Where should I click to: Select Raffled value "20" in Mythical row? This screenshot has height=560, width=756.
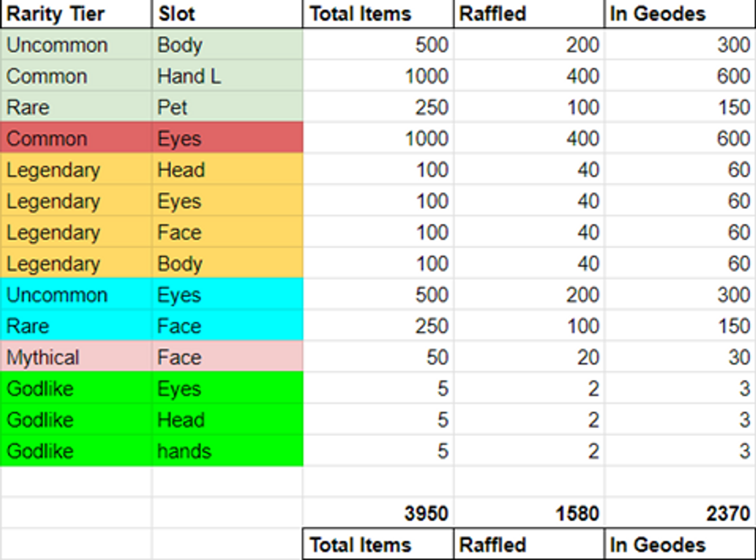pos(529,357)
